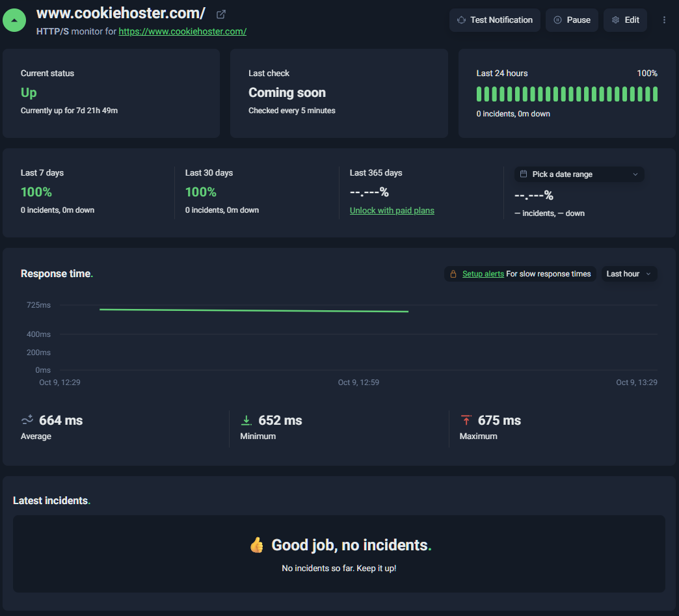The height and width of the screenshot is (616, 679).
Task: Open the Last hour time range dropdown
Action: coord(628,274)
